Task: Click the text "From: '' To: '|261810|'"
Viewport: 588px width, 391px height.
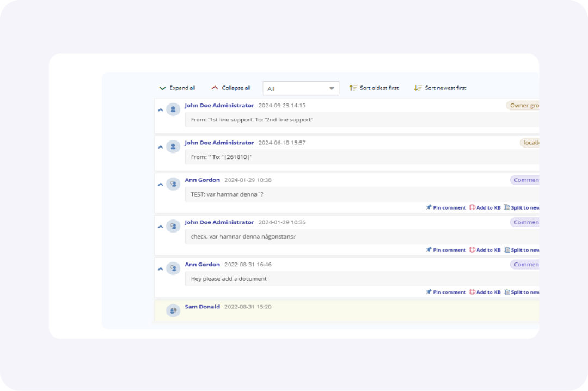Action: [x=221, y=157]
